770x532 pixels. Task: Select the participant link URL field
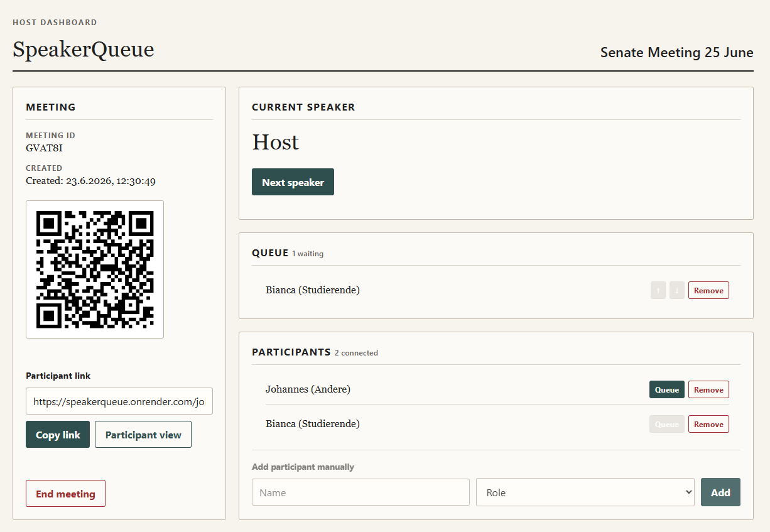tap(119, 401)
